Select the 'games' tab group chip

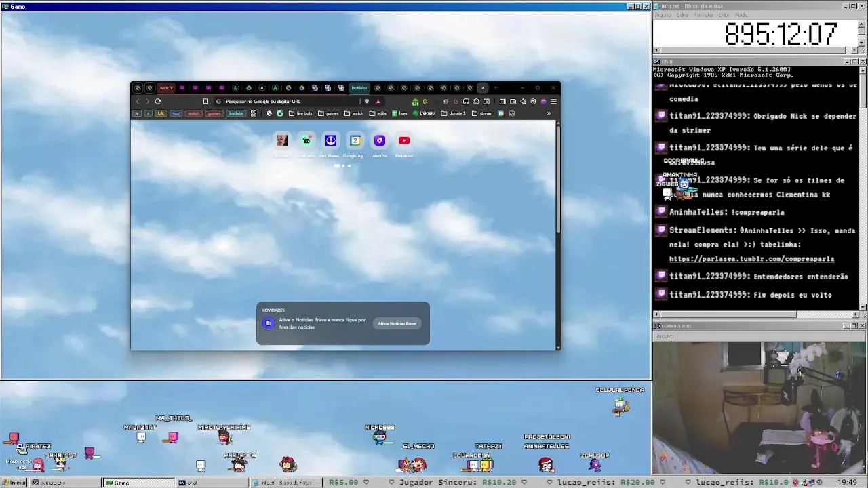(x=214, y=113)
